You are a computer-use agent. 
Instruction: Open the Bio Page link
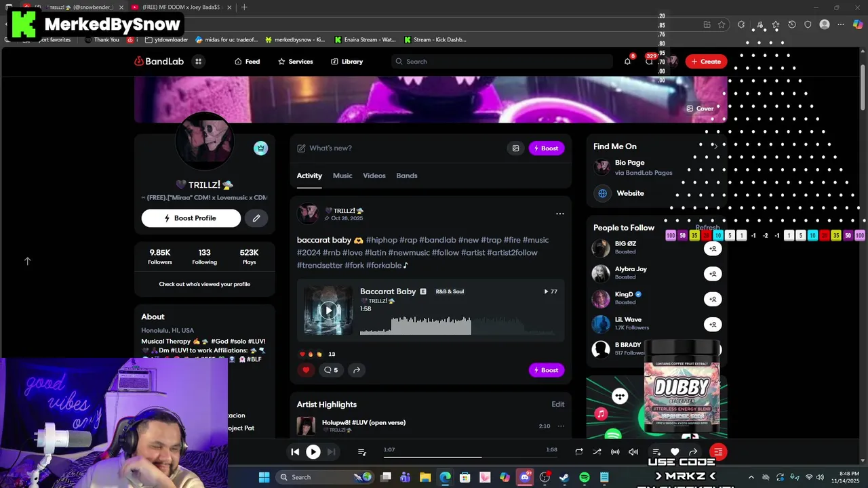pyautogui.click(x=629, y=163)
